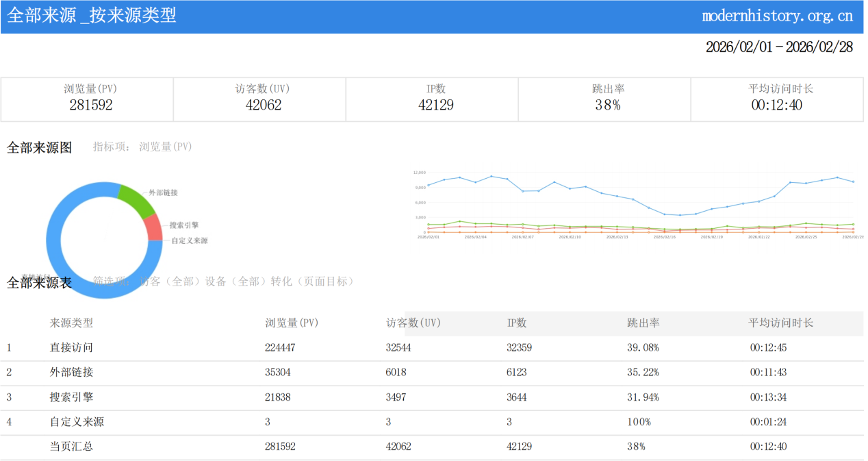The height and width of the screenshot is (461, 868).
Task: Click the 2026/02/01 - 2026/02/28 date range
Action: tap(779, 47)
